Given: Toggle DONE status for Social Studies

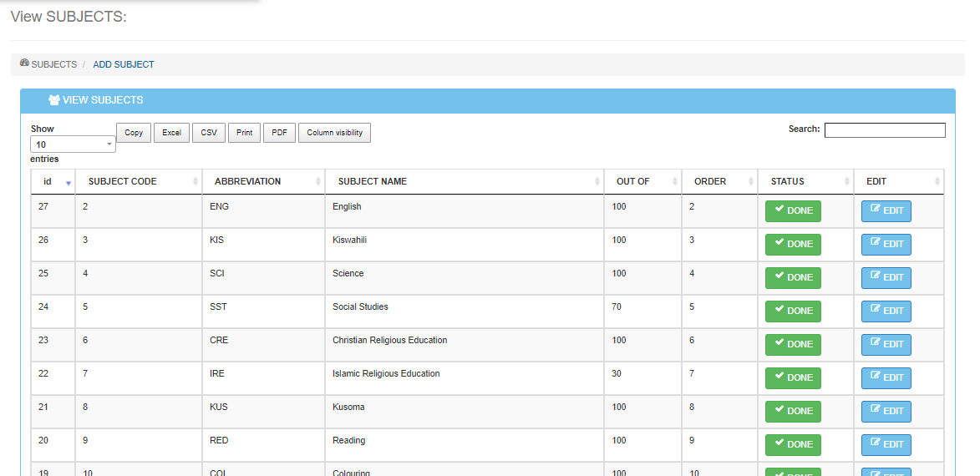Looking at the screenshot, I should tap(793, 311).
